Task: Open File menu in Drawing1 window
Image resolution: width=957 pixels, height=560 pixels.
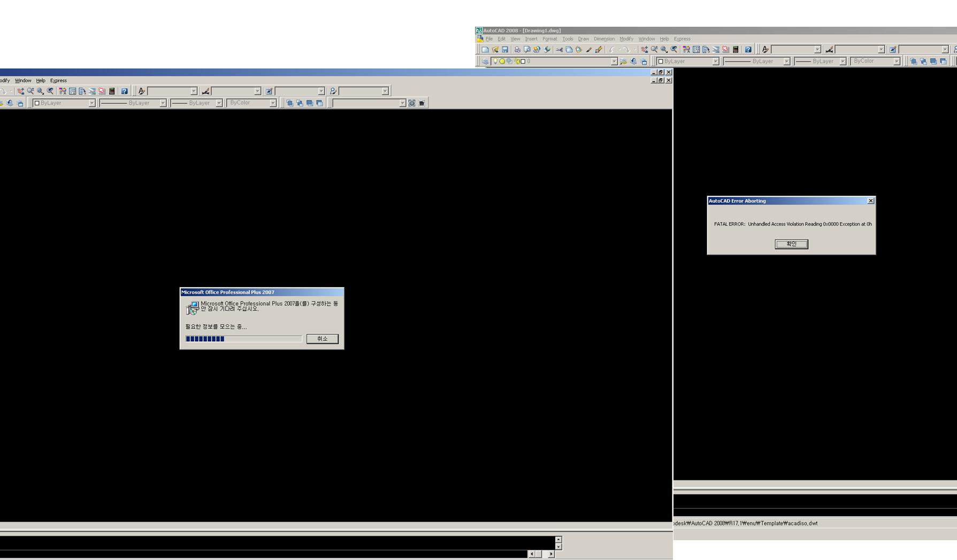Action: pyautogui.click(x=489, y=39)
